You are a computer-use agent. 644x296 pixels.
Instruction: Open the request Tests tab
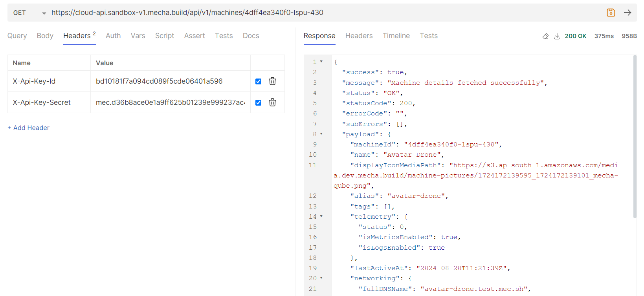coord(224,36)
